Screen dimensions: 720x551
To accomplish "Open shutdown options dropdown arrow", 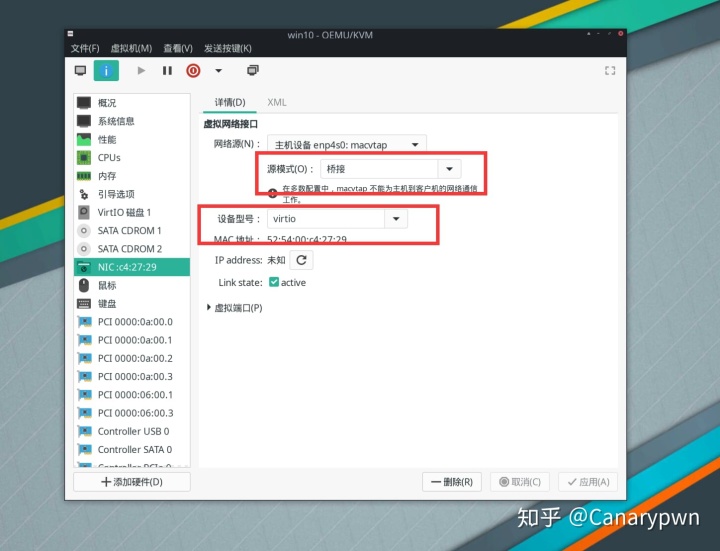I will [x=219, y=71].
